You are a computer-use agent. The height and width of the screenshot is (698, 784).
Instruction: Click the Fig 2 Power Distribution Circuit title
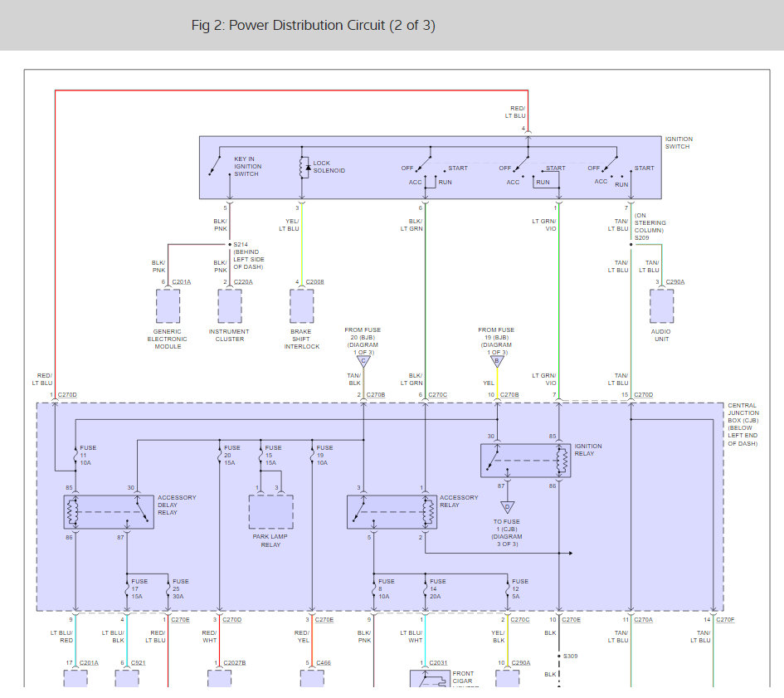(313, 25)
